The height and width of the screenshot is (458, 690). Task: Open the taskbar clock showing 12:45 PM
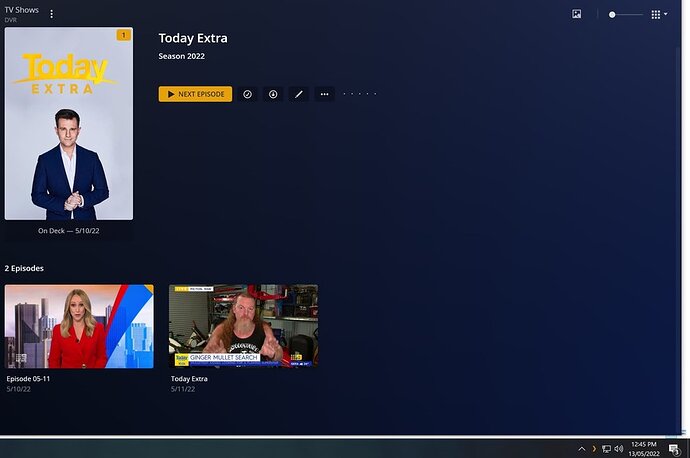tap(644, 449)
